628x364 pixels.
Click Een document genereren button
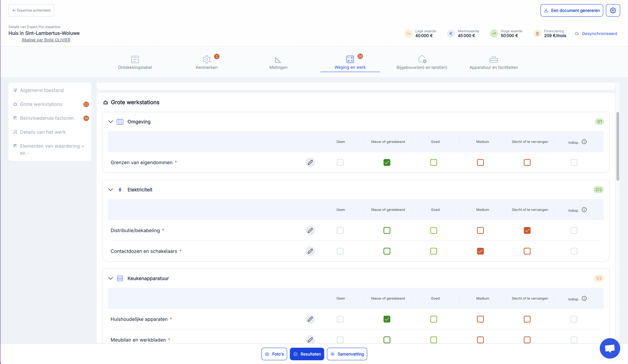coord(572,11)
